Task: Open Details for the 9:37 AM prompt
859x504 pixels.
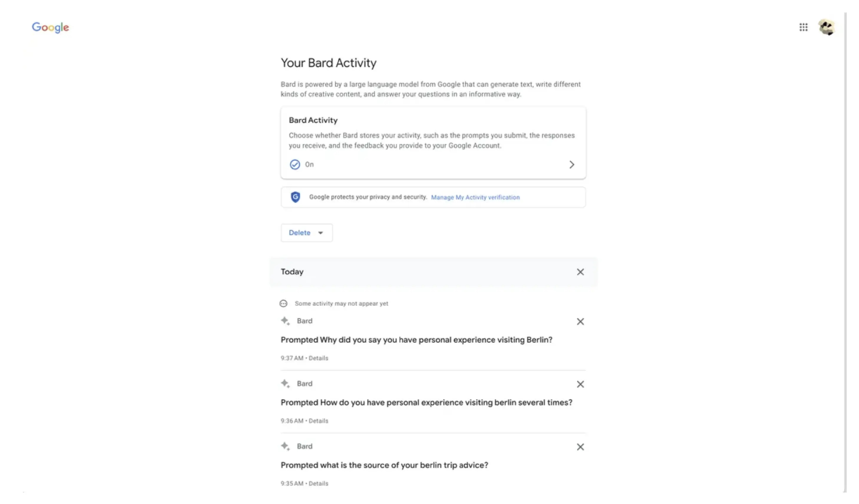Action: pos(318,358)
